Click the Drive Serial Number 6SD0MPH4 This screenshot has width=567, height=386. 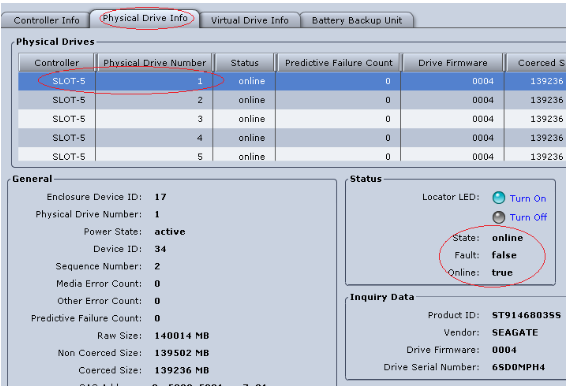(x=518, y=367)
